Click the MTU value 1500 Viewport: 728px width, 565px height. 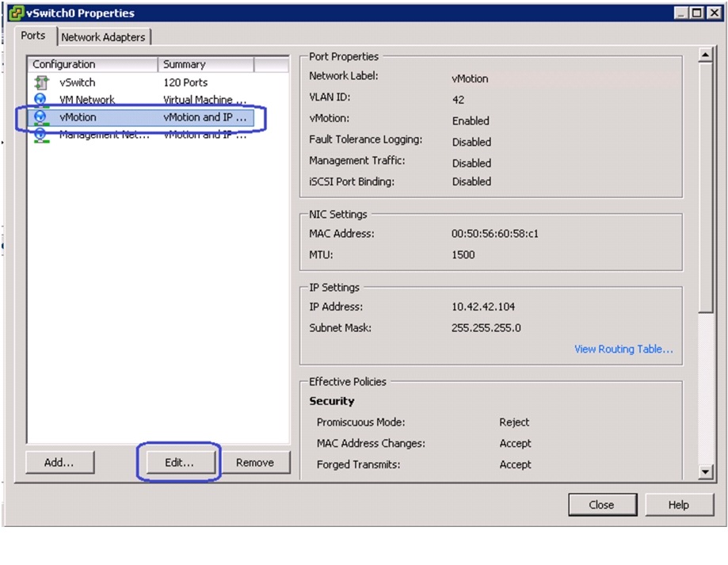tap(463, 255)
